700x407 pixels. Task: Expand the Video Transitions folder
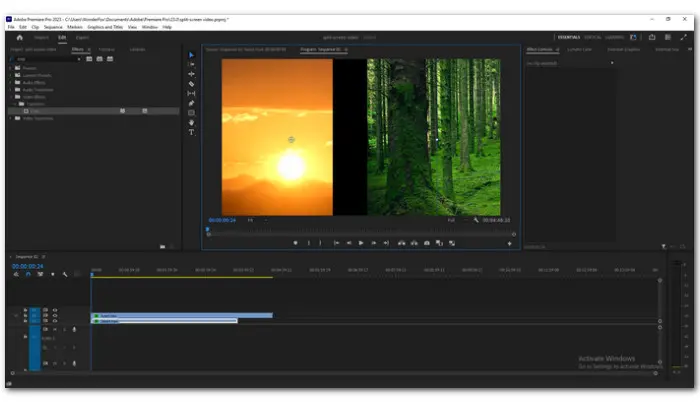[11, 118]
